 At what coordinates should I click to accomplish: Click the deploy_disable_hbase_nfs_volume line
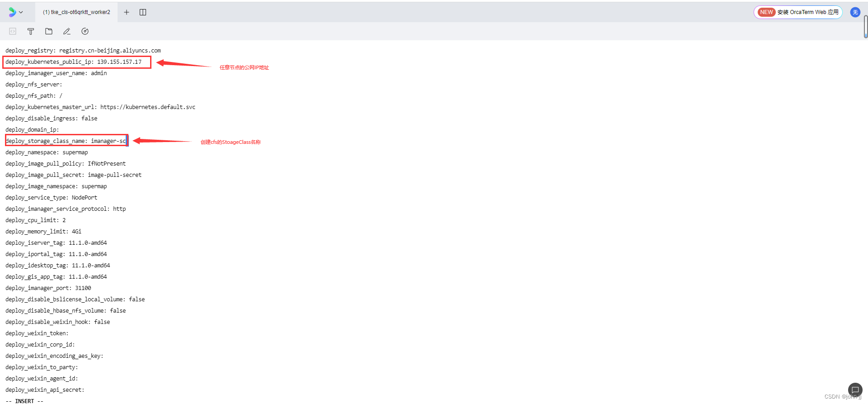pos(66,310)
